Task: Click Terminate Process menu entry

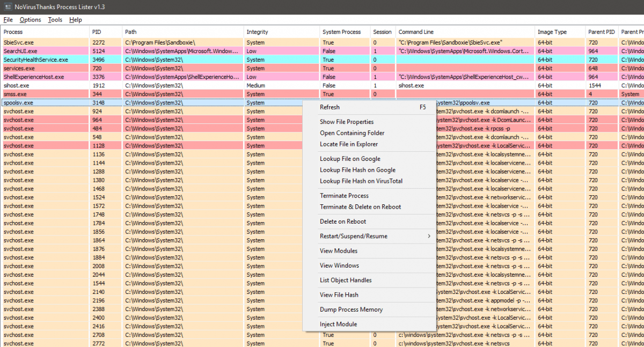Action: pos(344,196)
